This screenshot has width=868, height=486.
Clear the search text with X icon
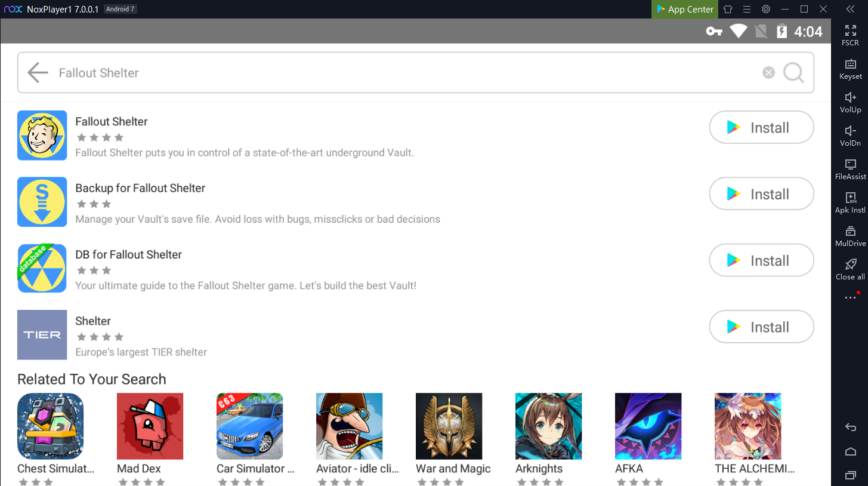768,73
